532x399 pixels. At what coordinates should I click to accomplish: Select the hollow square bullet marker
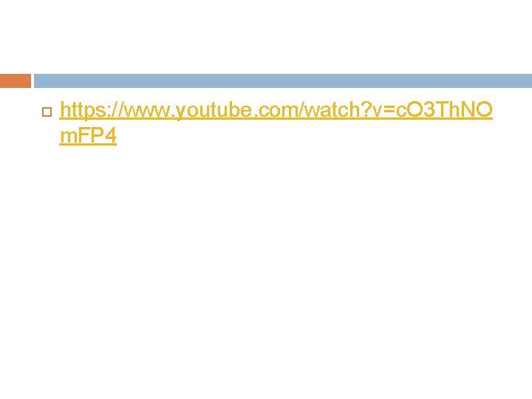tap(47, 112)
